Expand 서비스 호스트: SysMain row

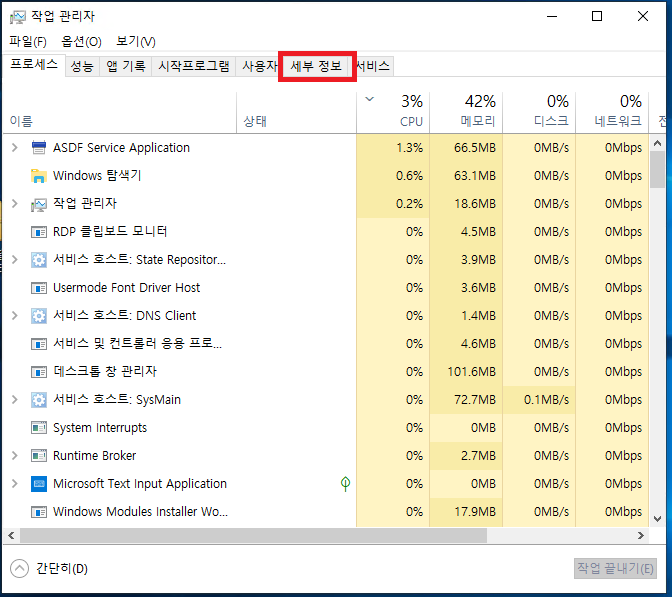(x=15, y=399)
